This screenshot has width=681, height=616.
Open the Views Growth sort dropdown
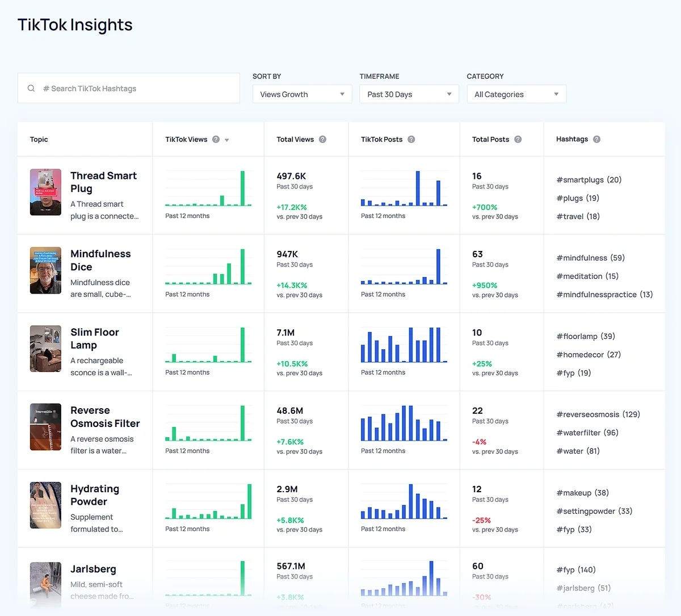coord(301,94)
